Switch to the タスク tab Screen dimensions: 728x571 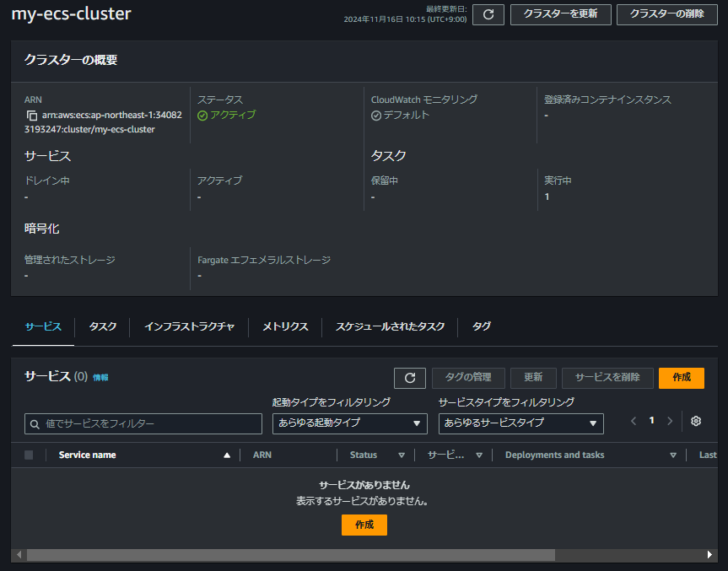click(103, 326)
